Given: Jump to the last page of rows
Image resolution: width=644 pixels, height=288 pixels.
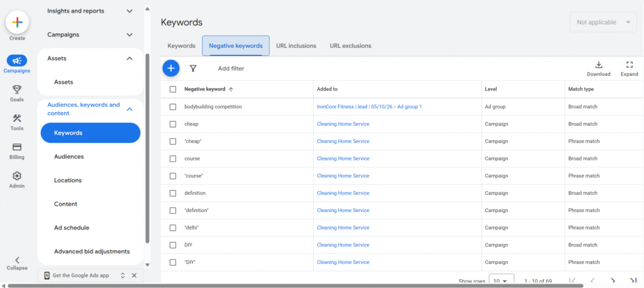Looking at the screenshot, I should tap(633, 281).
